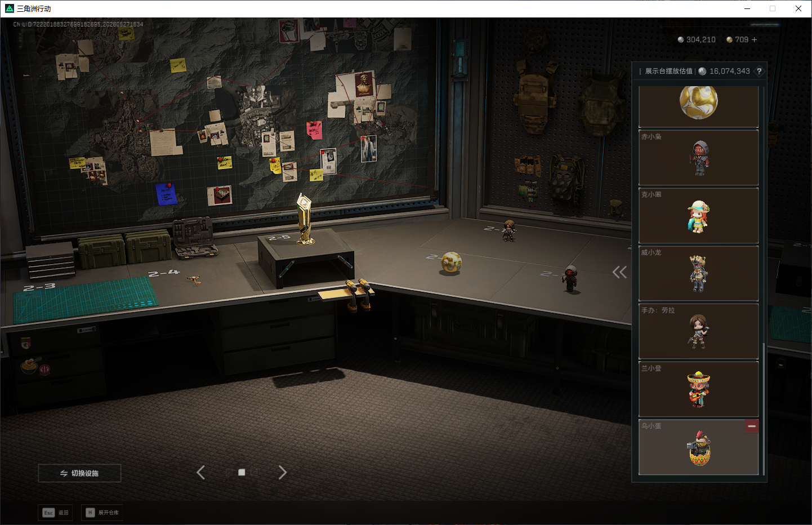Select the middle page indicator square
Screen dimensions: 812x525
[x=242, y=473]
